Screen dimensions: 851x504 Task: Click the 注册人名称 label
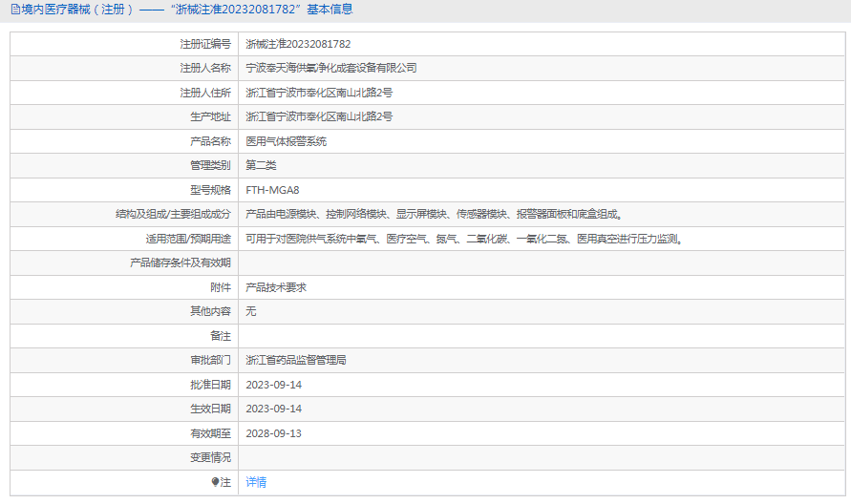tap(205, 68)
